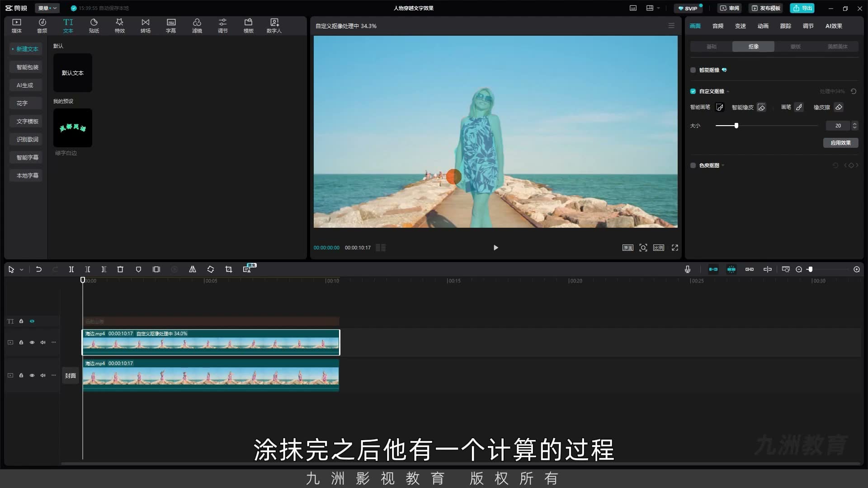Zoom out the timeline with minus magnifier
The height and width of the screenshot is (488, 868).
[x=799, y=269]
